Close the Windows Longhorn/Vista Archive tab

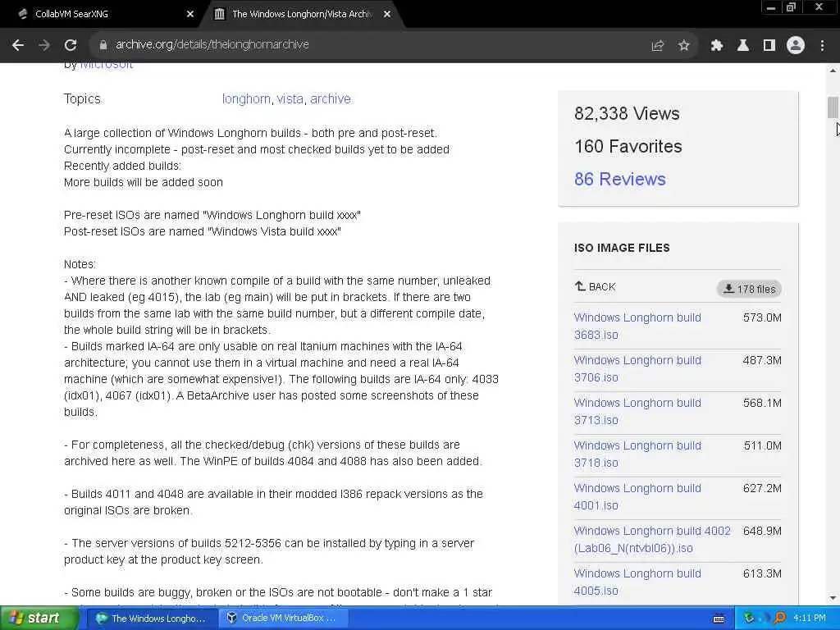387,14
